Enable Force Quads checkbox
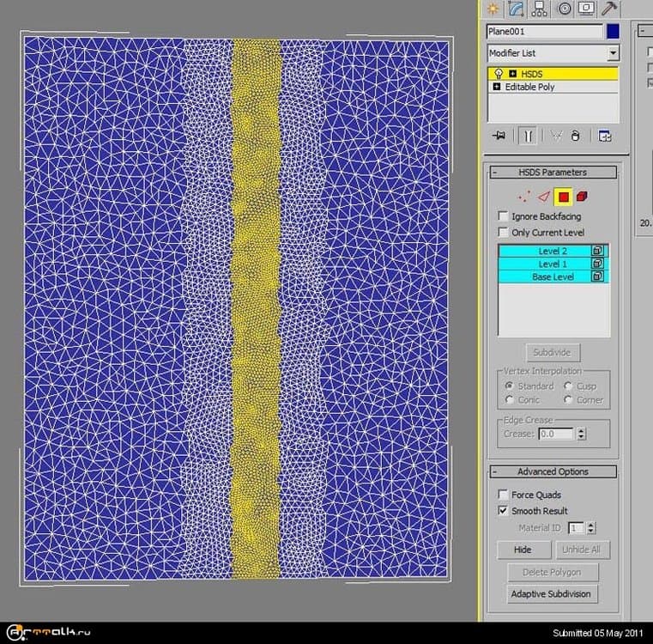This screenshot has height=644, width=653. [503, 495]
